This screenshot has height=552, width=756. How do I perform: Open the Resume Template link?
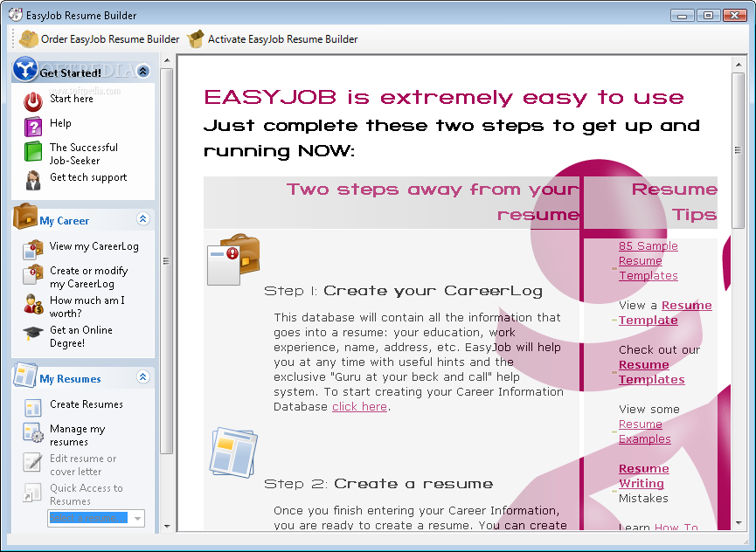(x=665, y=313)
